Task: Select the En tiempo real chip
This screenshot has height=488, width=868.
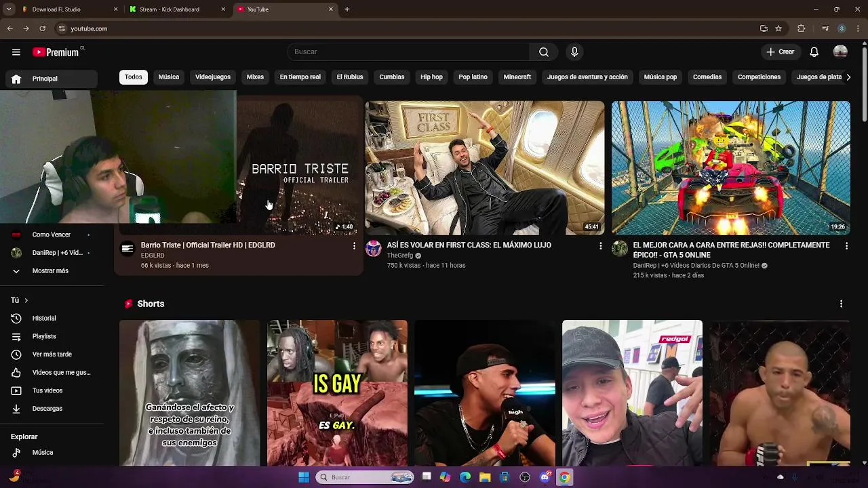Action: point(300,77)
